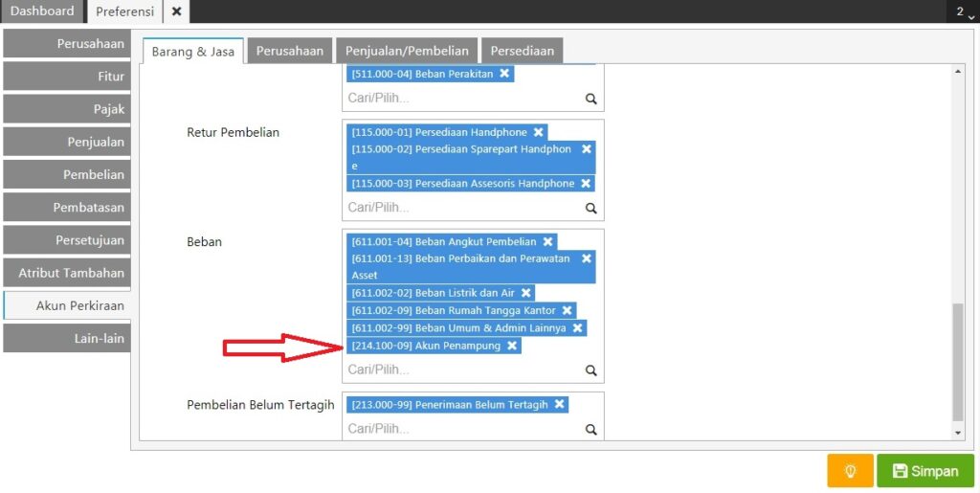The height and width of the screenshot is (493, 980).
Task: Switch to the Persediaan tab
Action: click(x=522, y=51)
